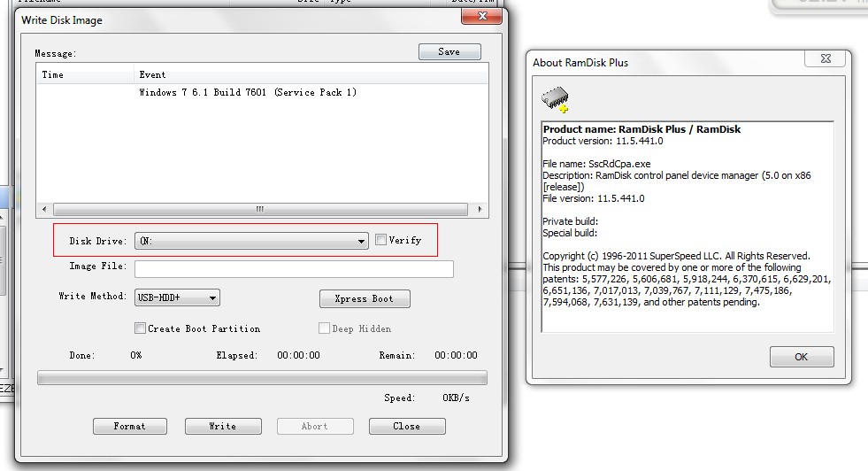This screenshot has height=471, width=868.
Task: Click into the Image File input field
Action: coord(294,269)
